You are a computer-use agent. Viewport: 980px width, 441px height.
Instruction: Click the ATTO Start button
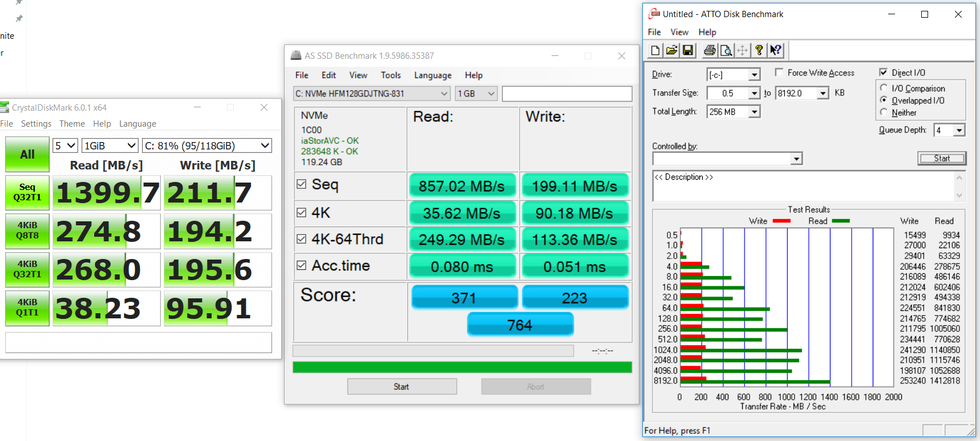click(942, 158)
